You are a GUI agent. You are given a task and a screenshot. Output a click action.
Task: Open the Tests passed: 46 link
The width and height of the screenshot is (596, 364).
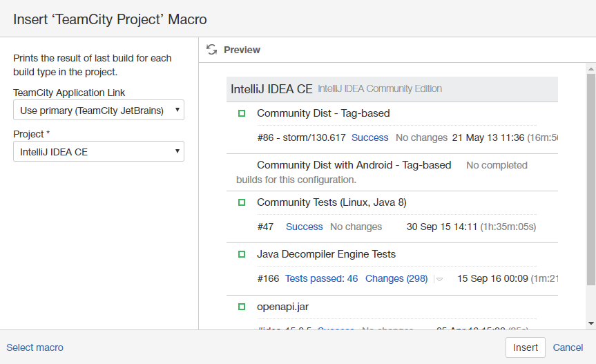(321, 278)
